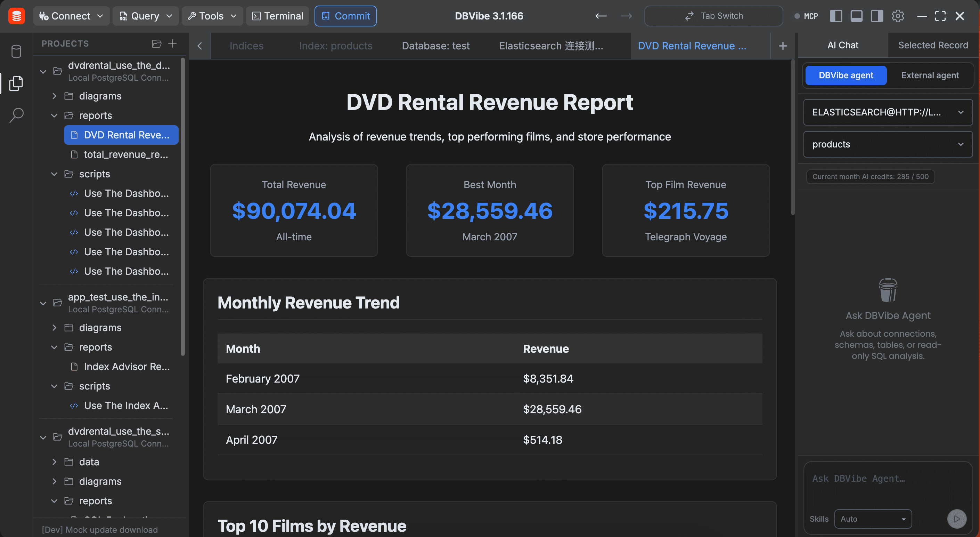Select the External agent option
The width and height of the screenshot is (980, 537).
click(x=930, y=75)
